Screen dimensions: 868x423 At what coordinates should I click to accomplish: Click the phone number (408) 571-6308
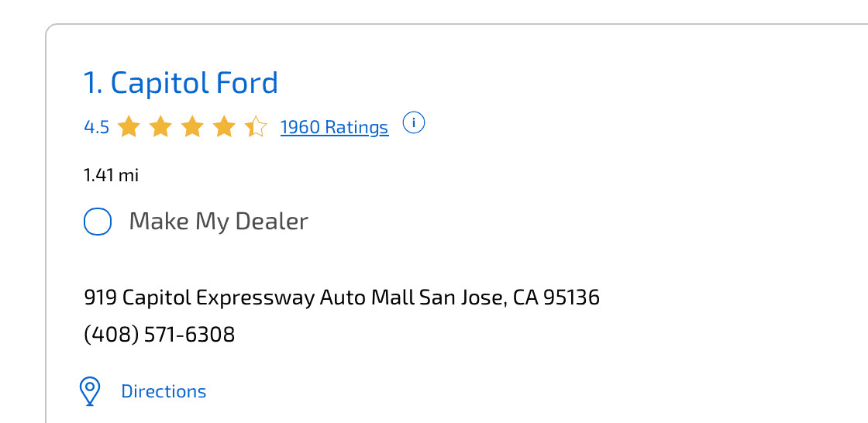(x=159, y=335)
